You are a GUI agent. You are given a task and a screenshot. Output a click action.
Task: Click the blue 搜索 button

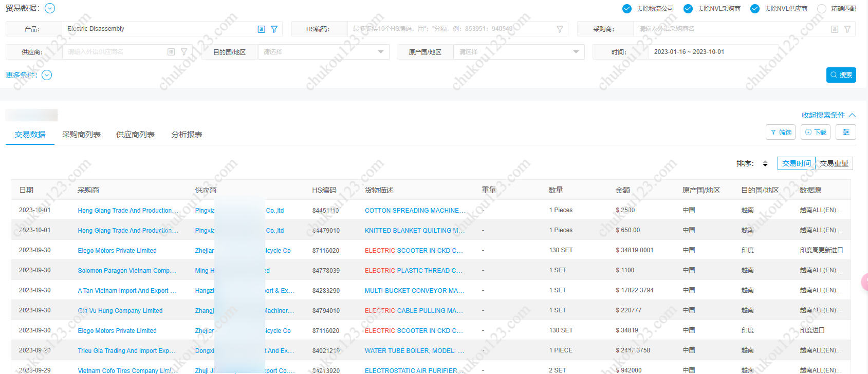click(x=841, y=75)
